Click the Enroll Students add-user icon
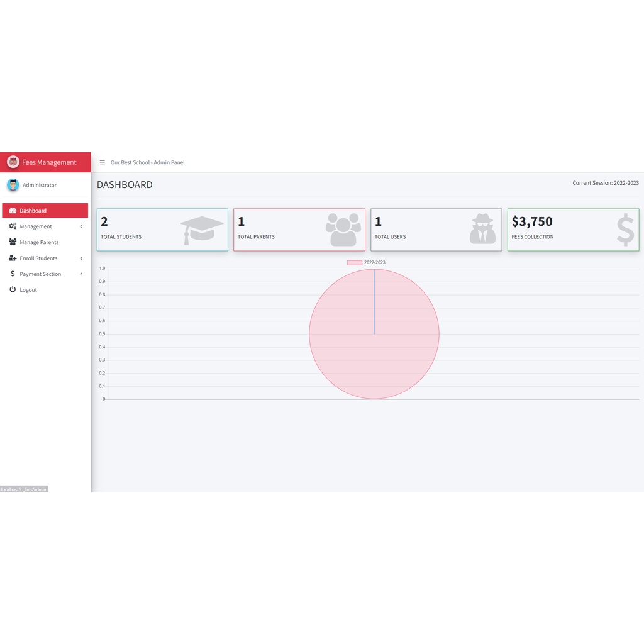Viewport: 644px width, 644px height. coord(13,258)
